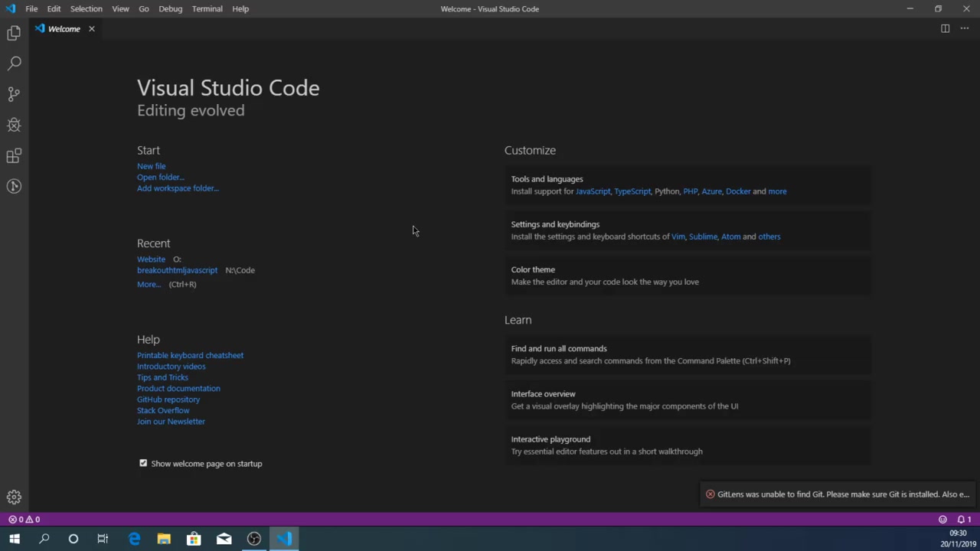Open Source Control view in activity bar
This screenshot has width=980, height=551.
[14, 94]
